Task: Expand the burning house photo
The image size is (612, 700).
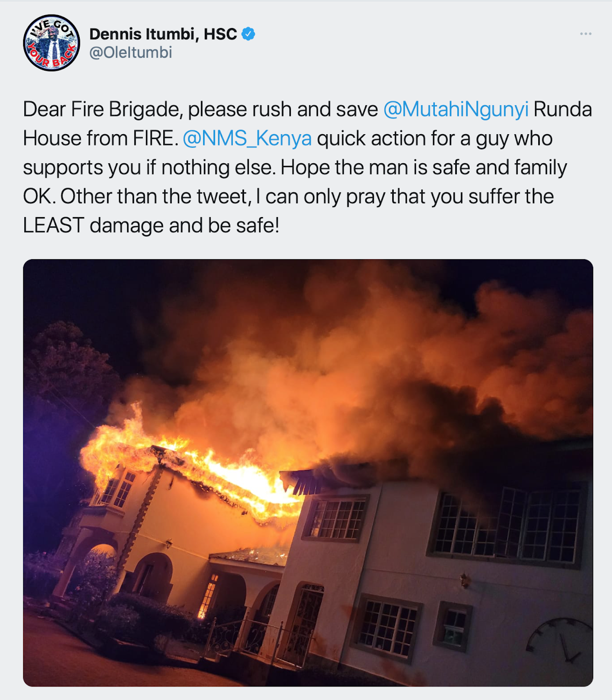Action: (x=308, y=473)
